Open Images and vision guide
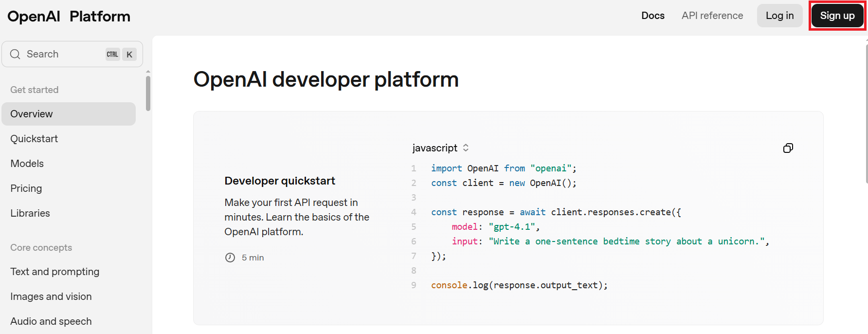The width and height of the screenshot is (868, 334). coord(51,297)
